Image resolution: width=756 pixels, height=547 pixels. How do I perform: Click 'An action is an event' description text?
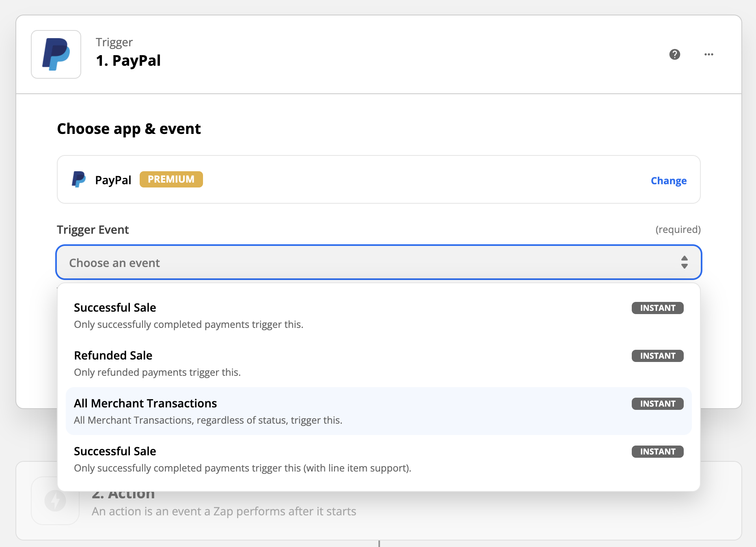coord(224,511)
